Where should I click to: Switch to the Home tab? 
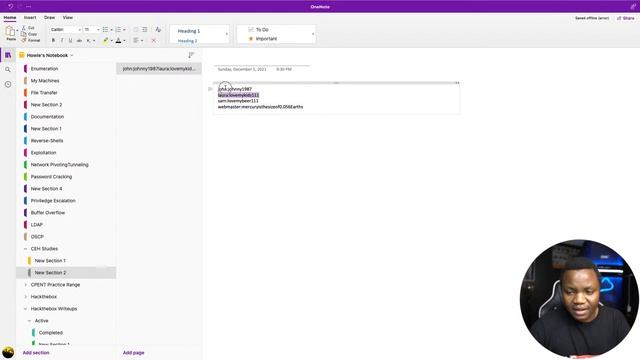[10, 18]
